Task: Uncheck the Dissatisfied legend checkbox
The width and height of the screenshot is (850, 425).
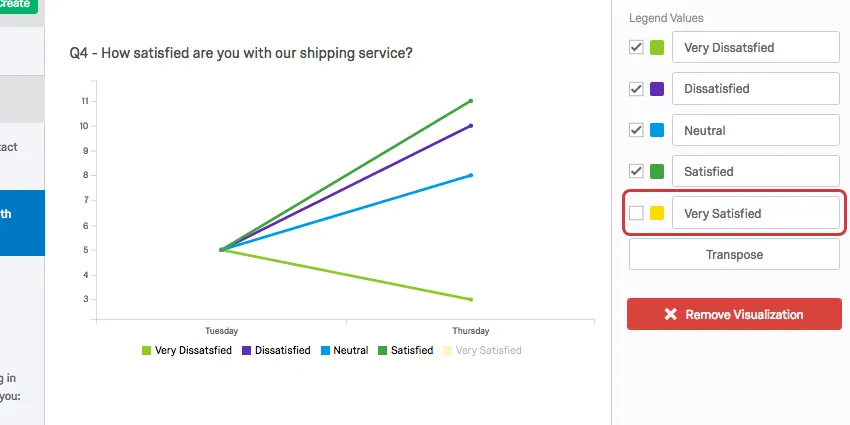Action: [636, 89]
